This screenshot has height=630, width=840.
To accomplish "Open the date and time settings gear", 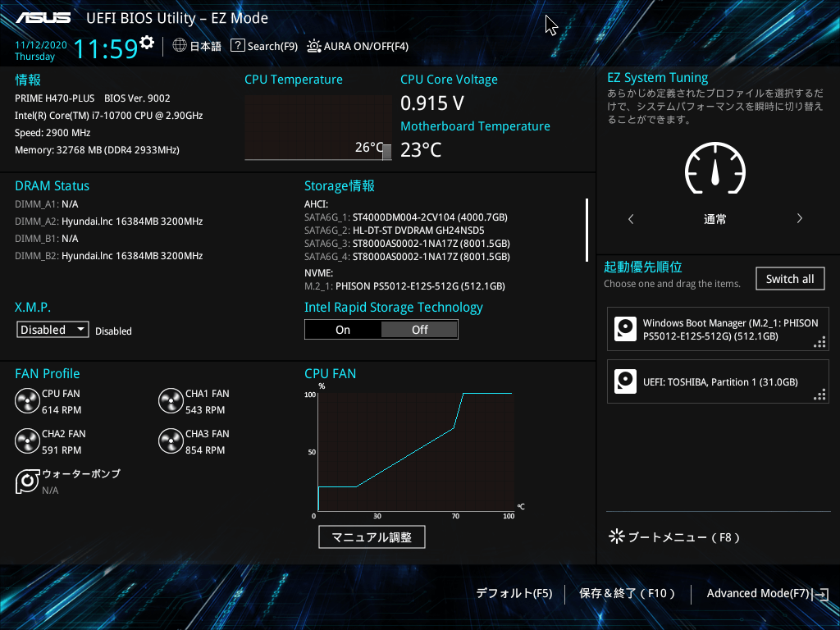I will 147,43.
